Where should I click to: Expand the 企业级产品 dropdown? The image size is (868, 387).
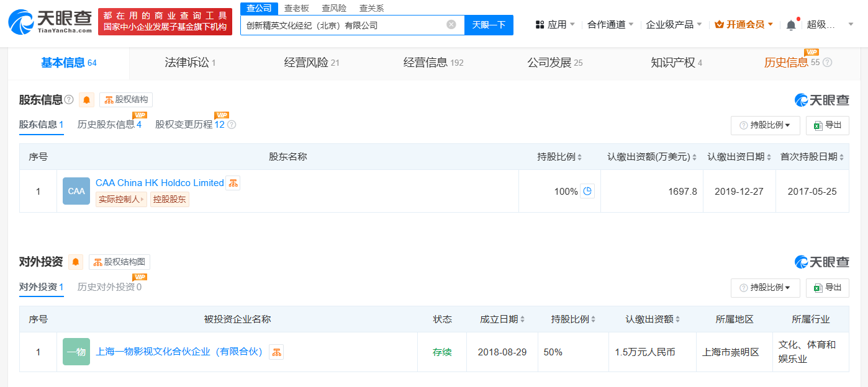674,25
